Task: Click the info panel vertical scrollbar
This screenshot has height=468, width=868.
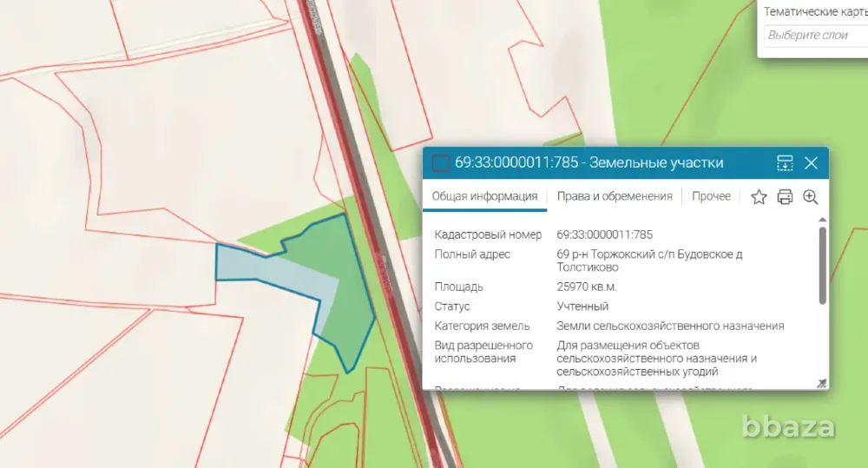Action: coord(823,266)
